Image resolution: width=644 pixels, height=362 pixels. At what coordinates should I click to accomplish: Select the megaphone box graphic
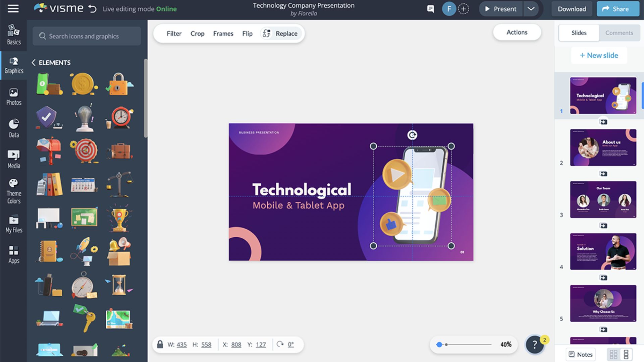click(119, 251)
